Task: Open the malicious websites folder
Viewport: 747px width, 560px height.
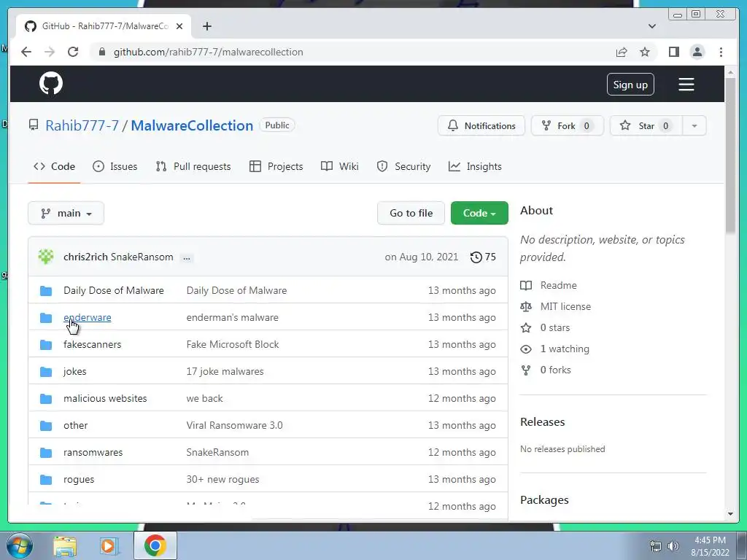Action: tap(105, 399)
